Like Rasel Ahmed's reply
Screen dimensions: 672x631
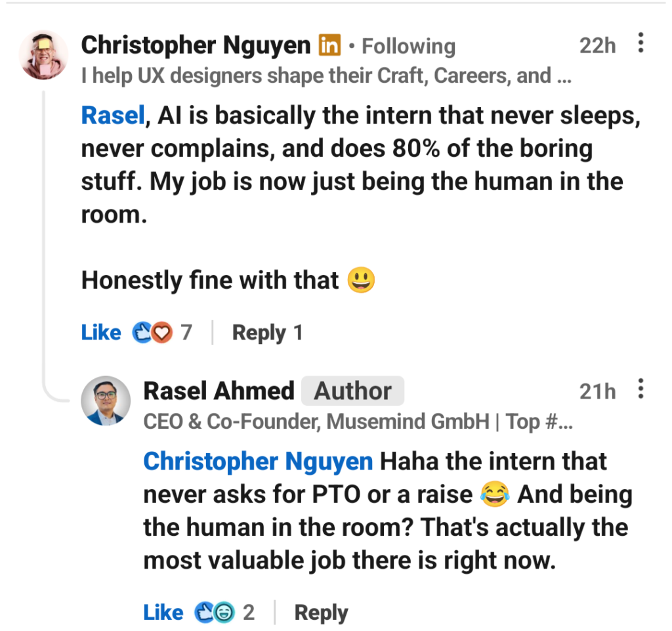click(163, 613)
